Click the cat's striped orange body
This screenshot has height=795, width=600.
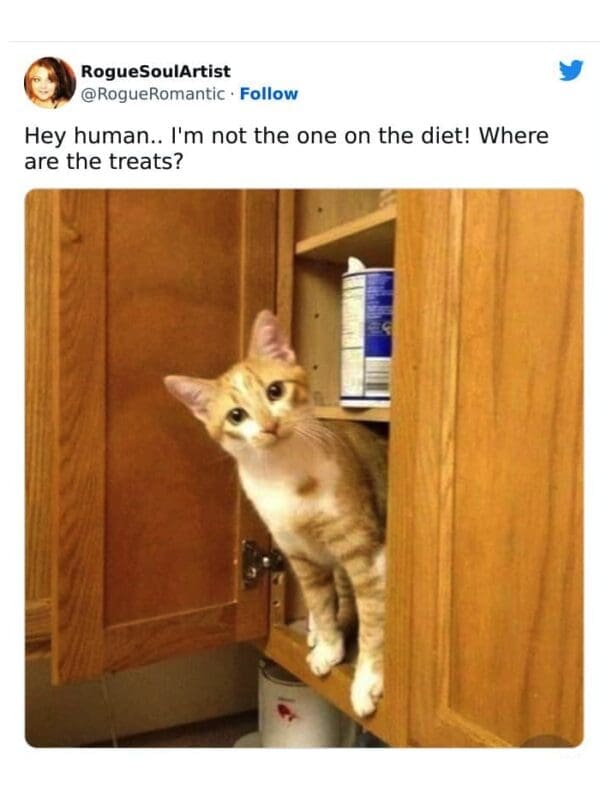click(x=325, y=507)
